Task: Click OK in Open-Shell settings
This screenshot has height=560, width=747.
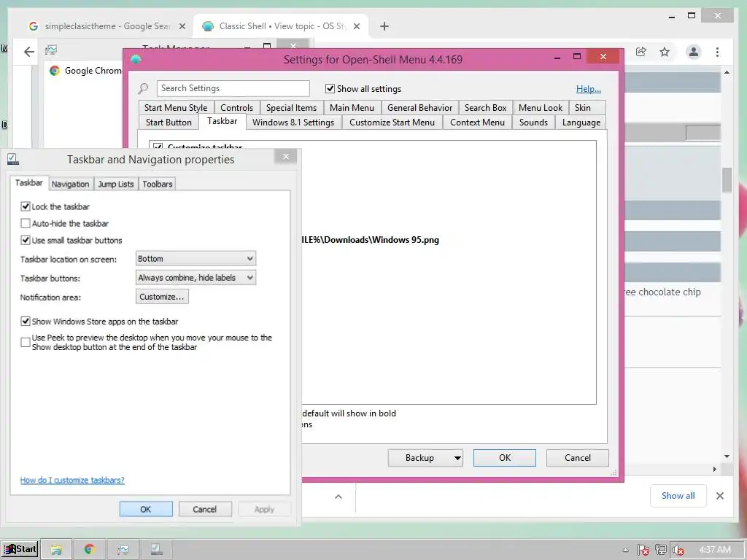Action: point(505,458)
